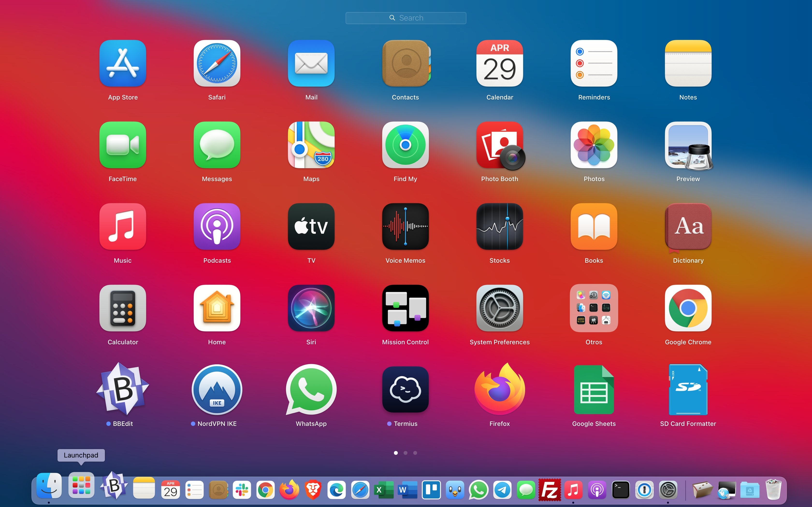Launch Mission Control app icon
Viewport: 812px width, 507px height.
click(x=405, y=308)
